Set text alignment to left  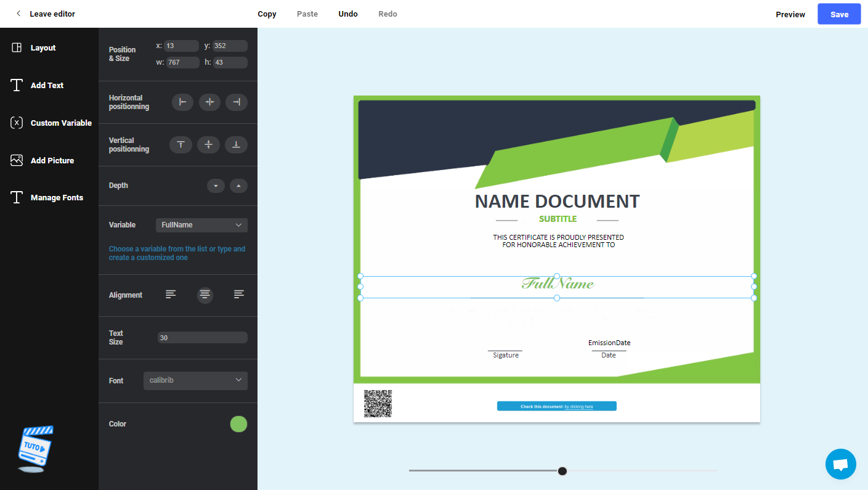click(171, 295)
